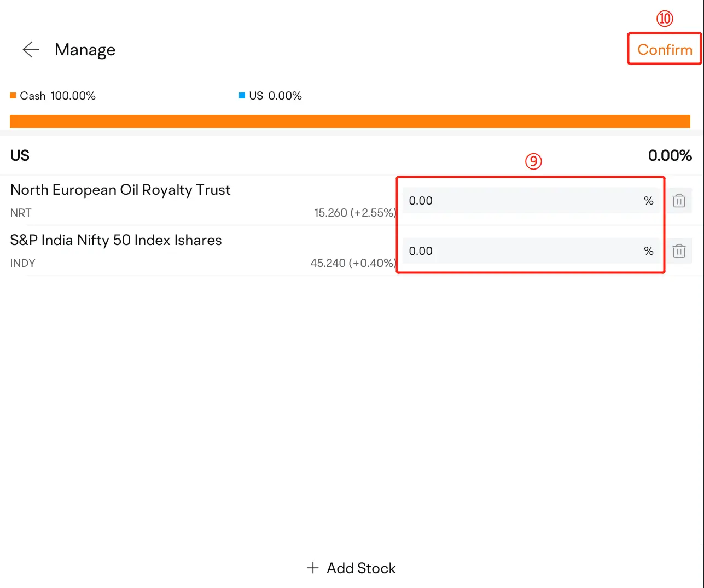704x588 pixels.
Task: Click the US section 0.00% total
Action: click(670, 156)
